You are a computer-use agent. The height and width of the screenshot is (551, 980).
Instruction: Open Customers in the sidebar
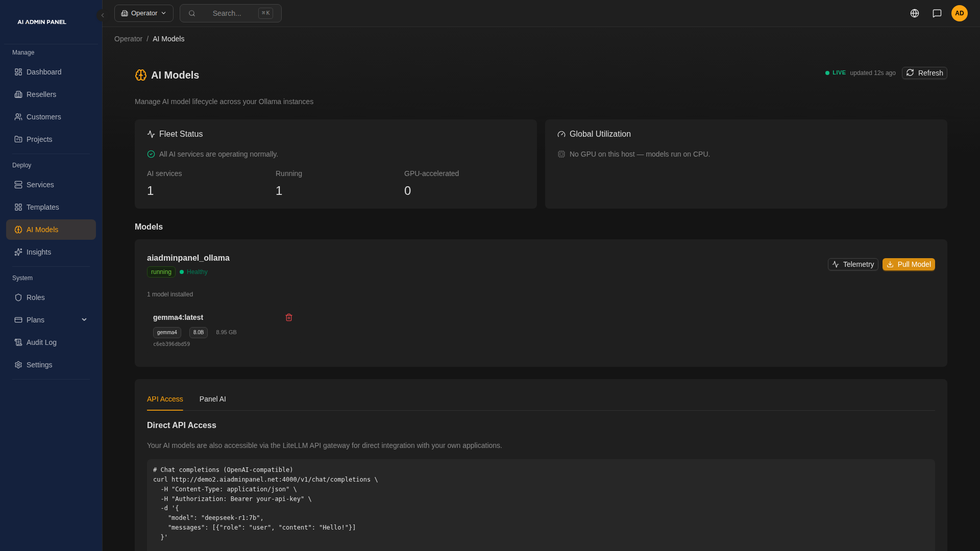point(51,117)
